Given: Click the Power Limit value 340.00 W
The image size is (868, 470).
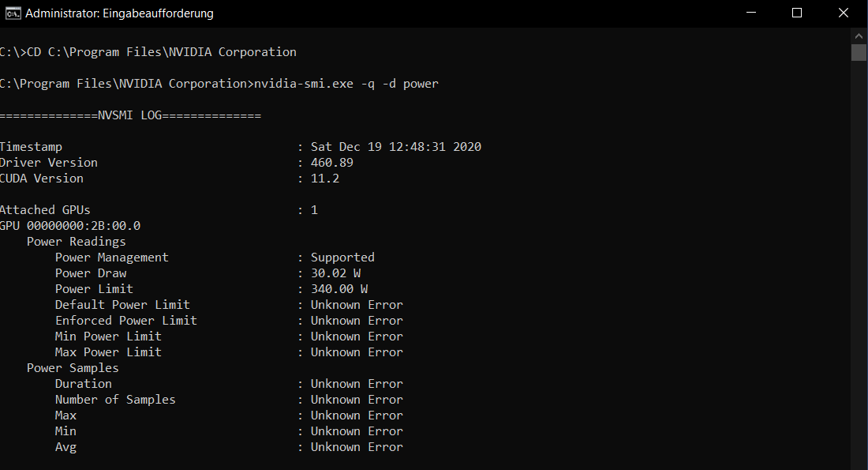Looking at the screenshot, I should pos(339,289).
